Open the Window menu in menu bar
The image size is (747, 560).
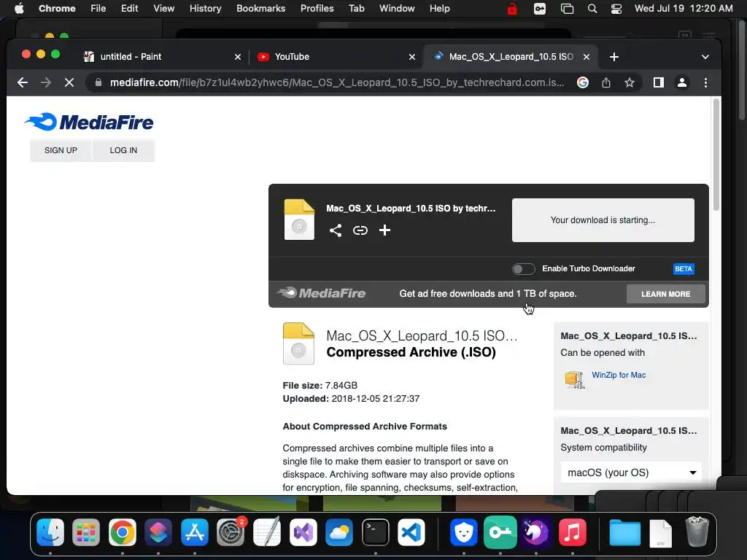pyautogui.click(x=397, y=9)
